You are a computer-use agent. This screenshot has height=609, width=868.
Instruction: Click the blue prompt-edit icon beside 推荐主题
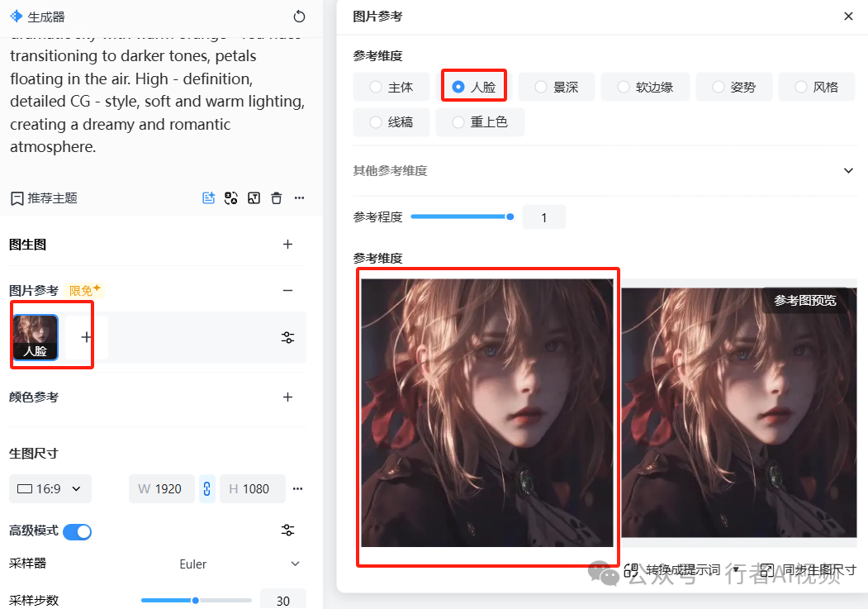(208, 198)
